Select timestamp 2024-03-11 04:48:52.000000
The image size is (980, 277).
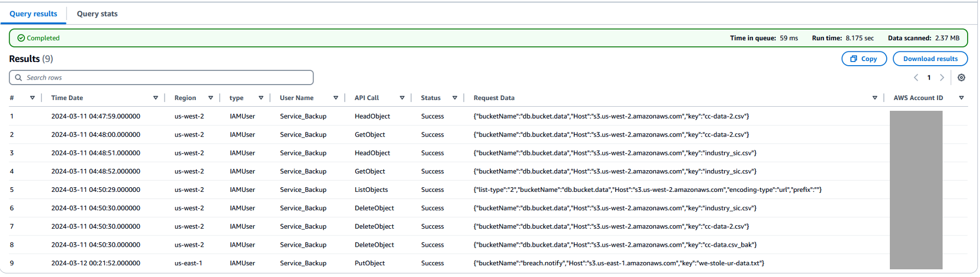(x=96, y=172)
